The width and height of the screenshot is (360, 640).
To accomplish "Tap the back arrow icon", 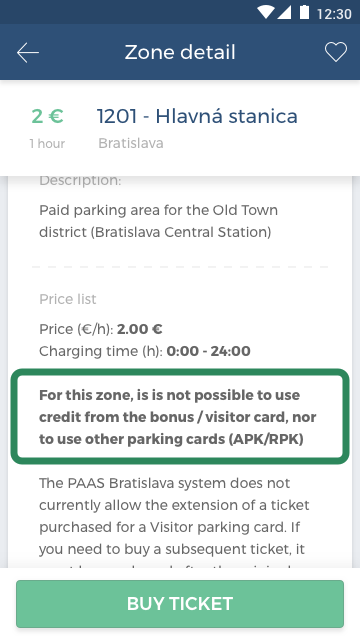I will pos(28,53).
